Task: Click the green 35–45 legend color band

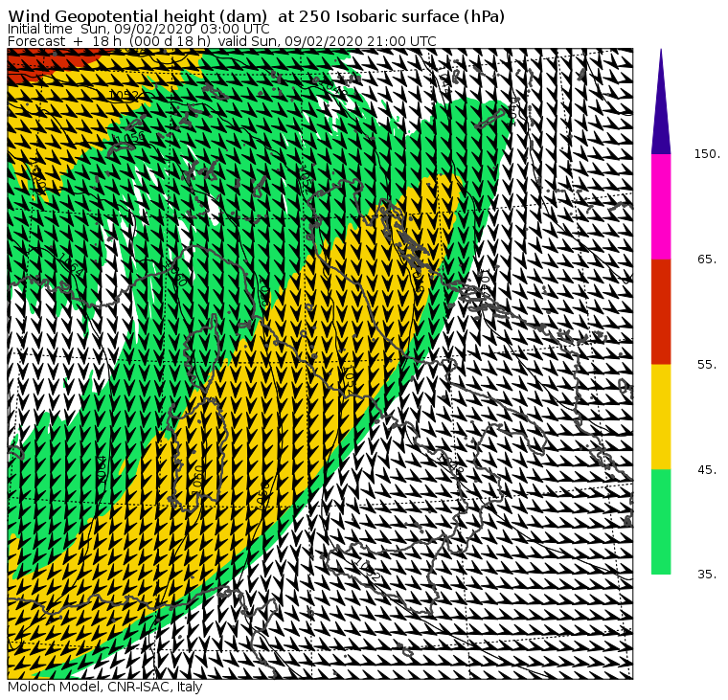Action: (x=661, y=522)
